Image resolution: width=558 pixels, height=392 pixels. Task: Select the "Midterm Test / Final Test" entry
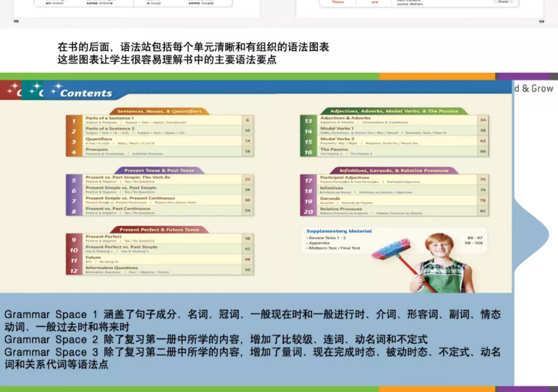tap(333, 248)
